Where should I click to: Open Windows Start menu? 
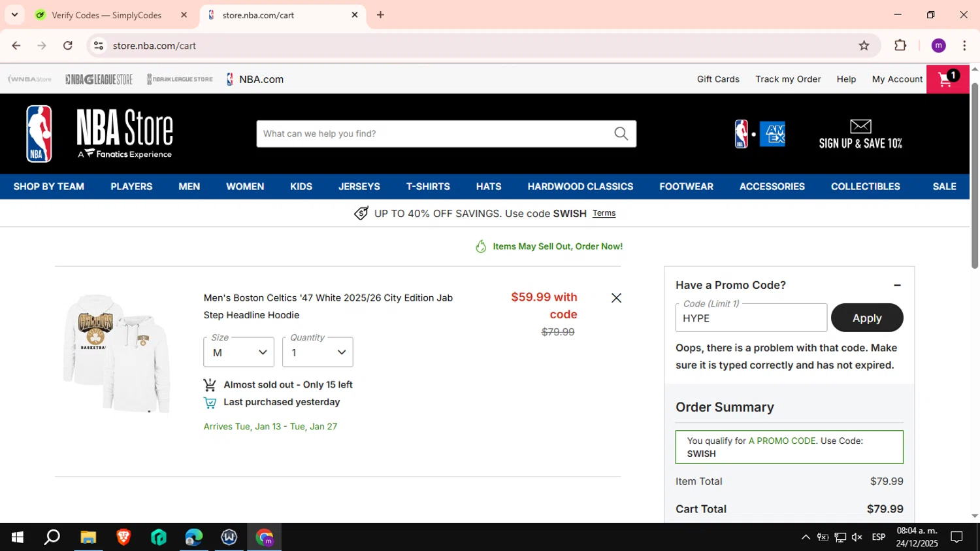click(x=18, y=537)
